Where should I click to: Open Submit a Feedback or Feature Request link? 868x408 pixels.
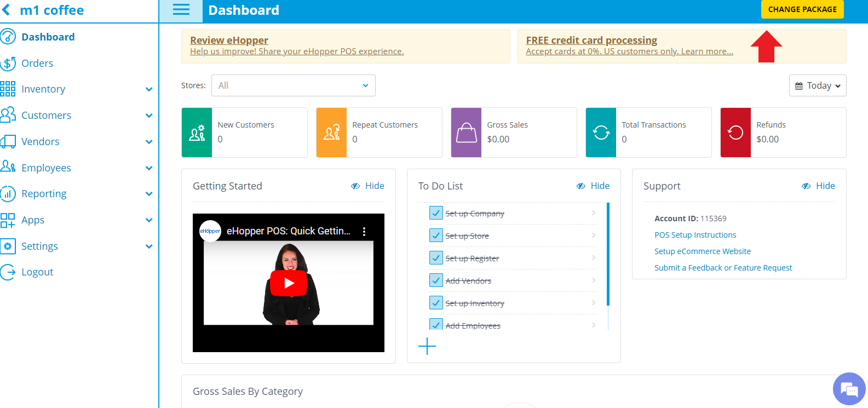click(x=723, y=268)
